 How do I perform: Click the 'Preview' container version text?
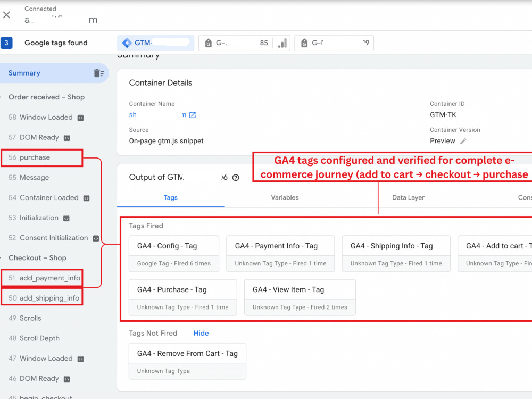pyautogui.click(x=443, y=141)
